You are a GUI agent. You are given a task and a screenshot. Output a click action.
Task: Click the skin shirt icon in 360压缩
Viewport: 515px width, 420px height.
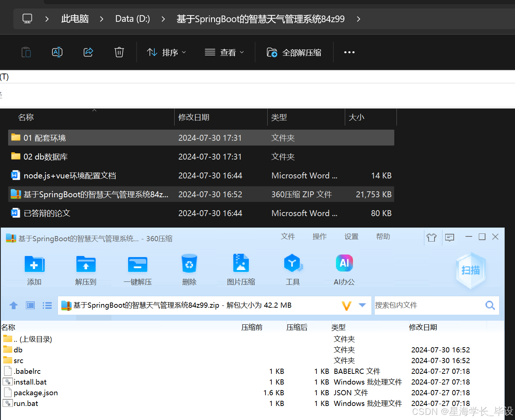[432, 237]
